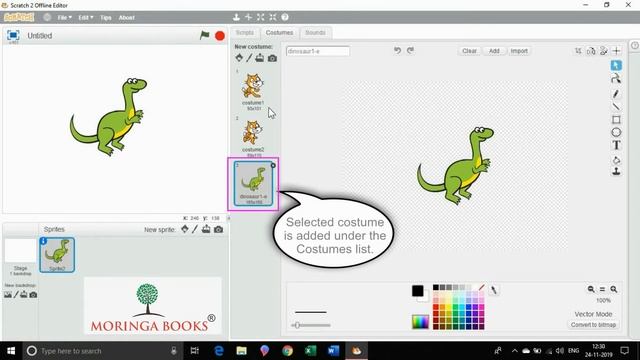Click the Clear button

point(469,51)
